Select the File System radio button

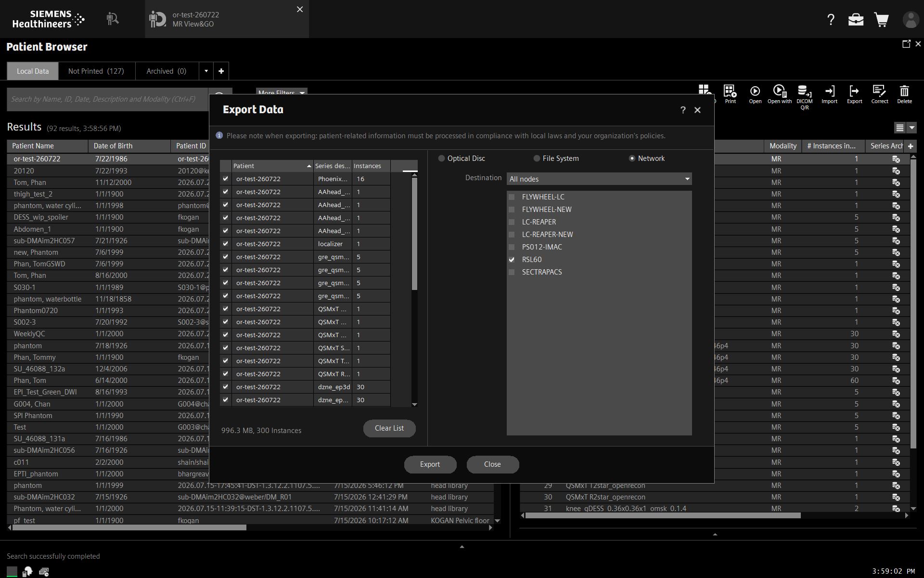(537, 158)
